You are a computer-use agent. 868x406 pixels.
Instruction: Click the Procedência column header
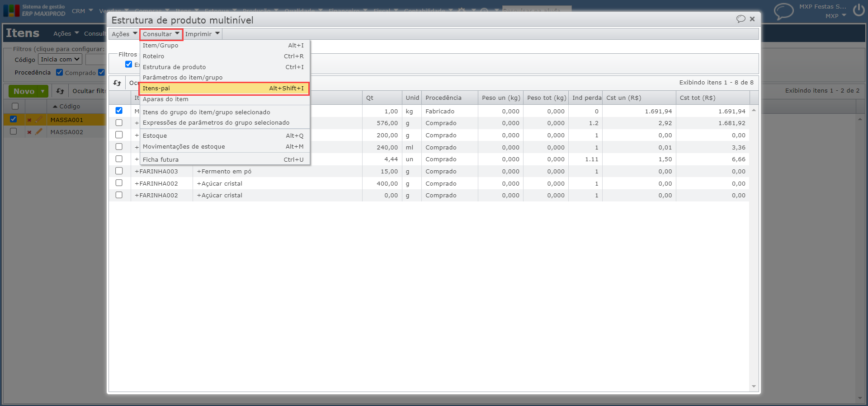coord(443,98)
